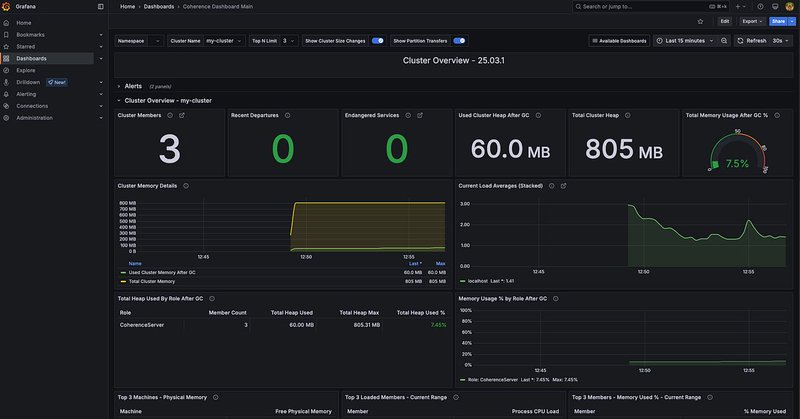Show Endangered Services panel info icon
Screen dimensions: 800x419
pos(408,115)
